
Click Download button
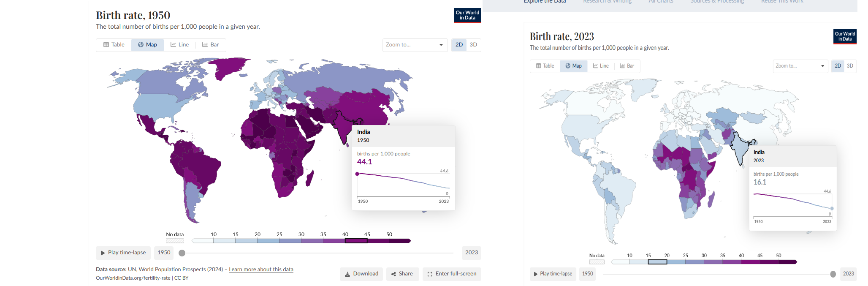point(361,274)
